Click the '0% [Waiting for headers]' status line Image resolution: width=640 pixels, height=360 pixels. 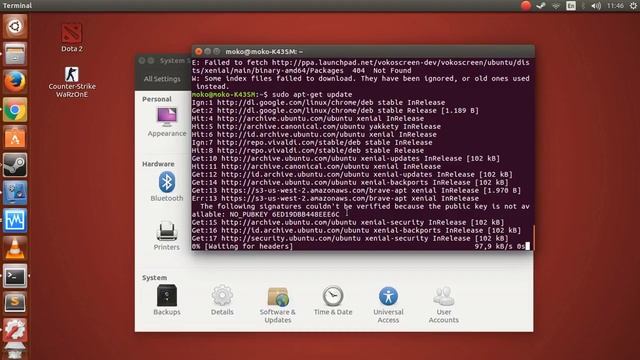[x=242, y=247]
